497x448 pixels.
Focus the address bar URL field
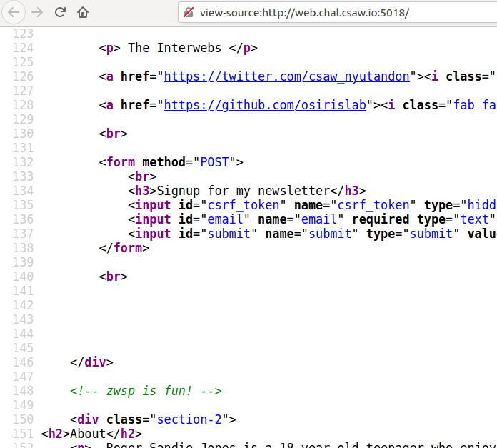pos(321,13)
